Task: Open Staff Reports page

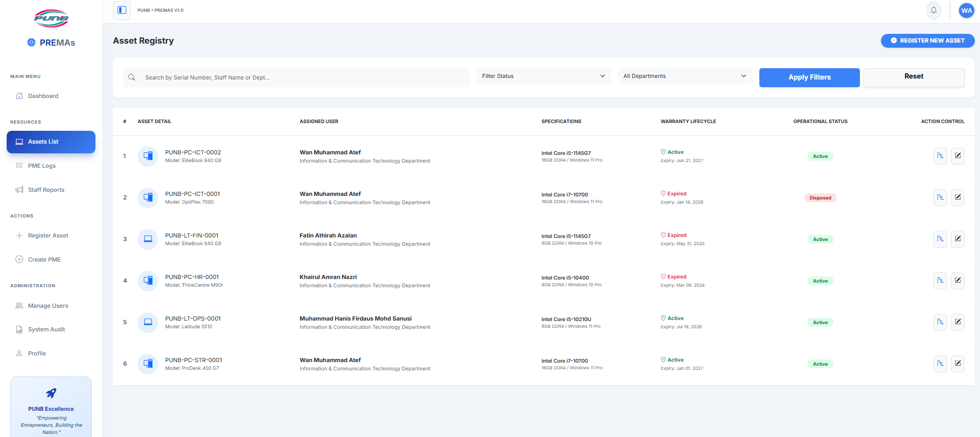Action: point(51,190)
